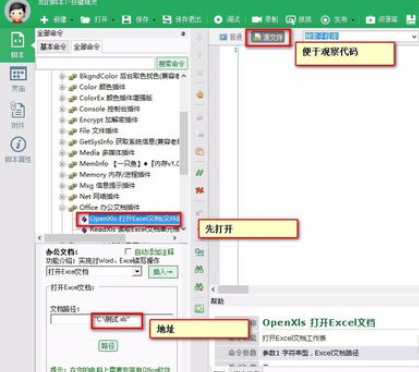Select the Msg 信息提示插件 row
Viewport: 419px width, 372px height.
point(107,185)
